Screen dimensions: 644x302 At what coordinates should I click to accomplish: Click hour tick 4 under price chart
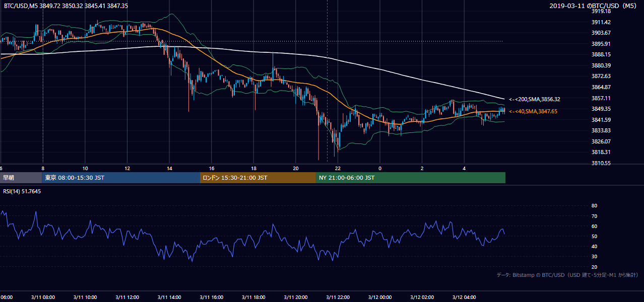pos(465,168)
